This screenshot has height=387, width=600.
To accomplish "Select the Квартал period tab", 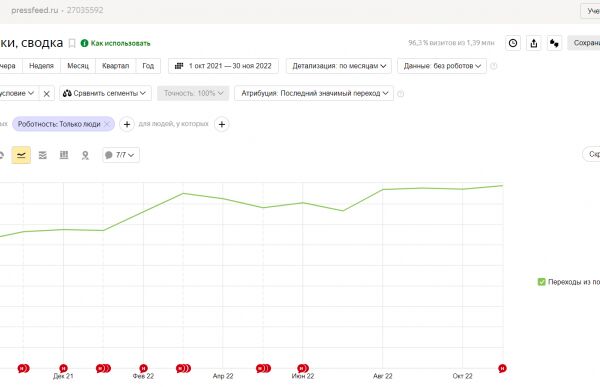I will pyautogui.click(x=115, y=66).
